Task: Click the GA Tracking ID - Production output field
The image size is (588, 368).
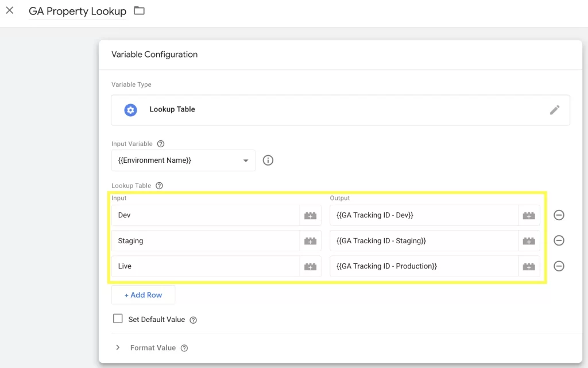Action: (x=424, y=266)
